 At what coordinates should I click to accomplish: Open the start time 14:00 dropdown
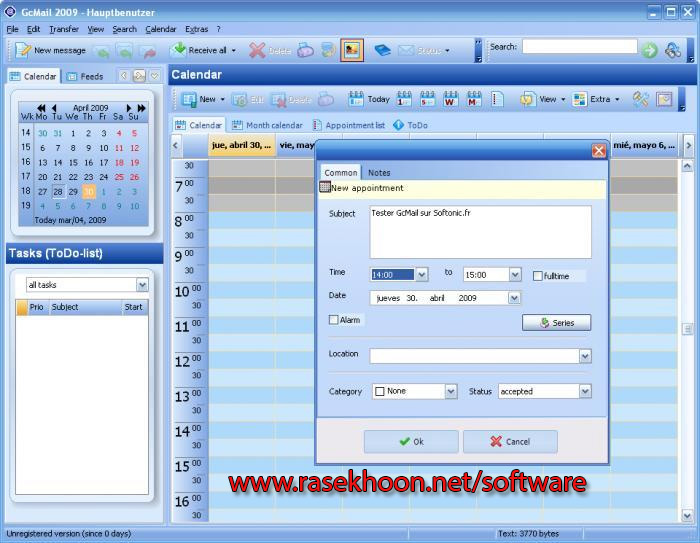(x=422, y=274)
